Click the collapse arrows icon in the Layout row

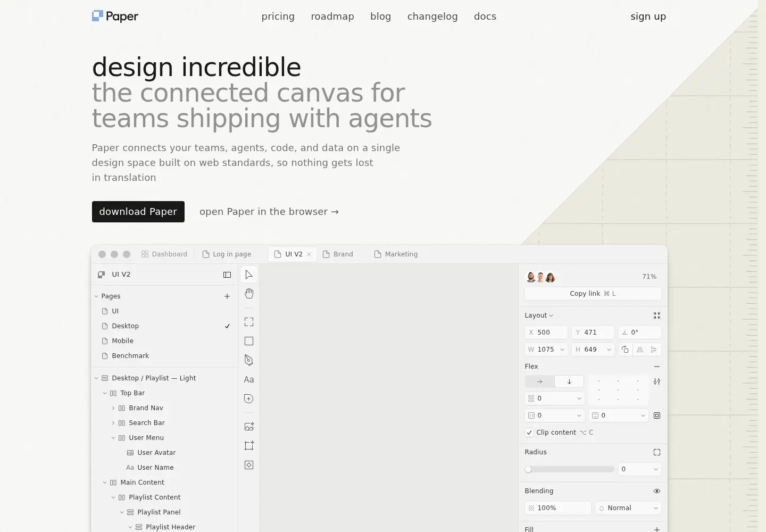click(x=657, y=315)
